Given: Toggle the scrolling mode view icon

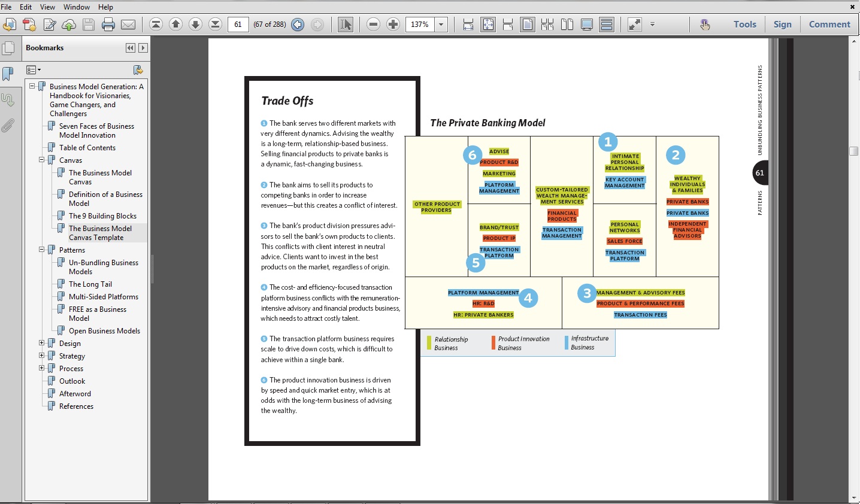Looking at the screenshot, I should 607,25.
